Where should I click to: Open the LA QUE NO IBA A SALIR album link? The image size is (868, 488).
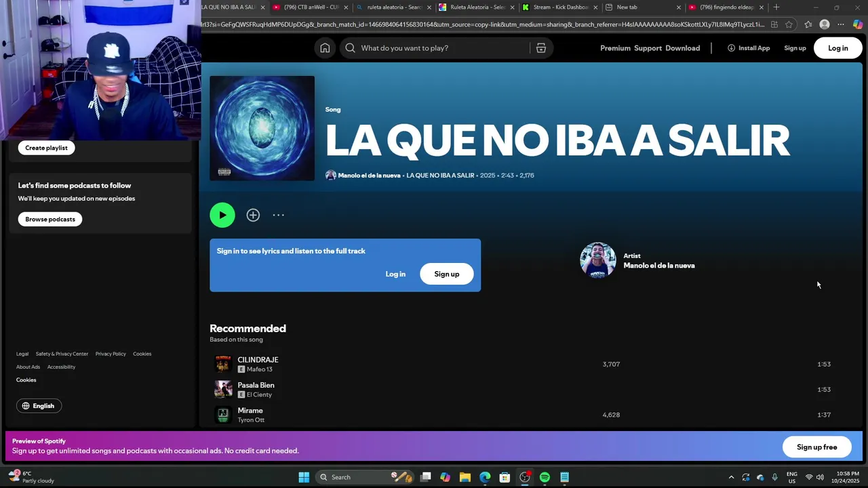(x=440, y=176)
